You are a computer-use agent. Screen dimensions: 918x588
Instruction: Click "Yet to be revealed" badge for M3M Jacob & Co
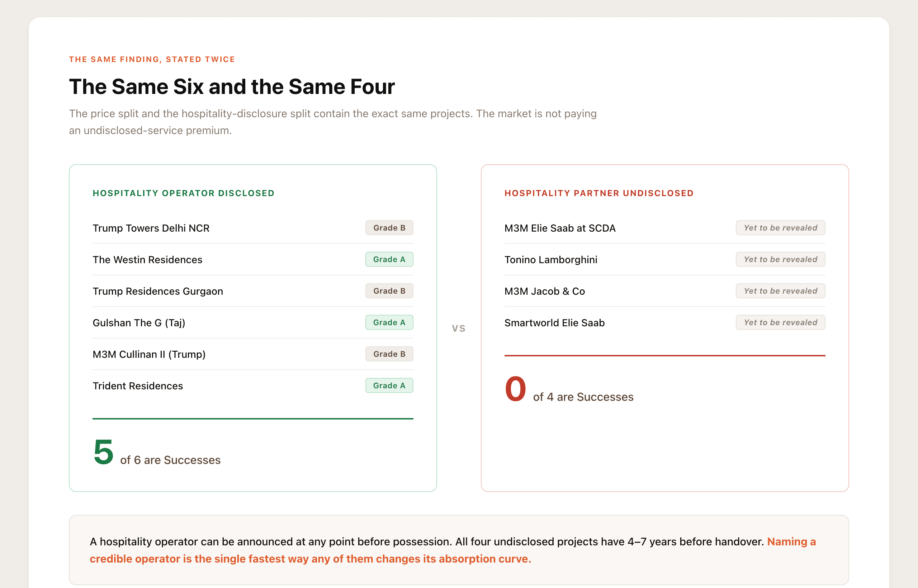(x=781, y=291)
